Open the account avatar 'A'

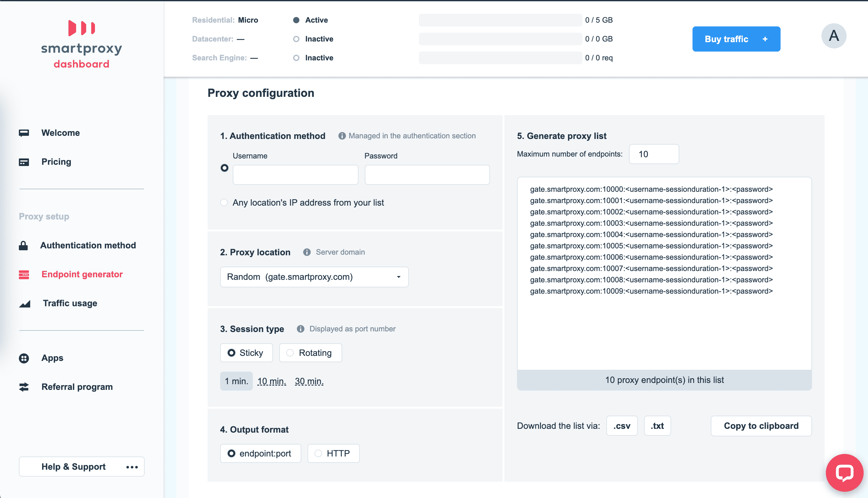834,36
